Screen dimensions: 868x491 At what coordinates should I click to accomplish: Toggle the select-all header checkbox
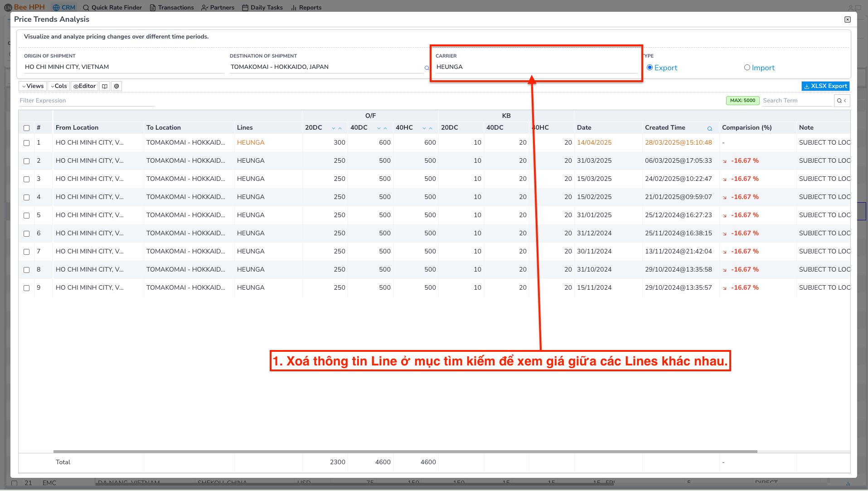click(x=27, y=128)
